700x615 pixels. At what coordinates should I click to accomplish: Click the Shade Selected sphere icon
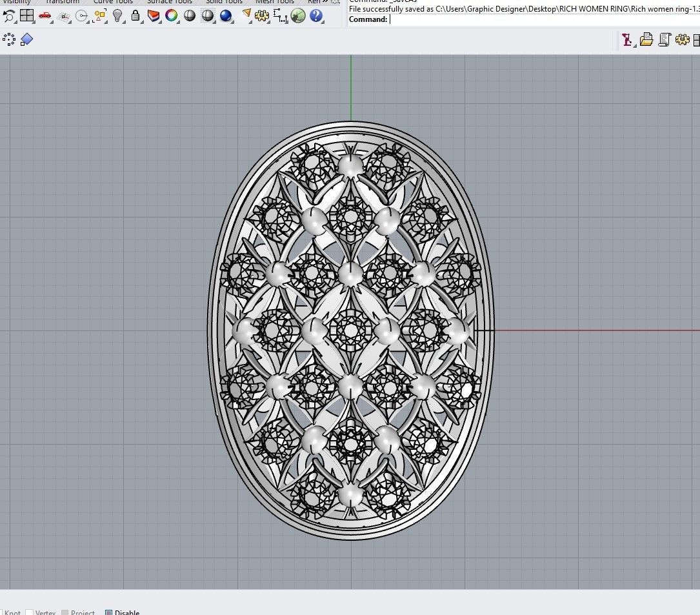pos(208,16)
